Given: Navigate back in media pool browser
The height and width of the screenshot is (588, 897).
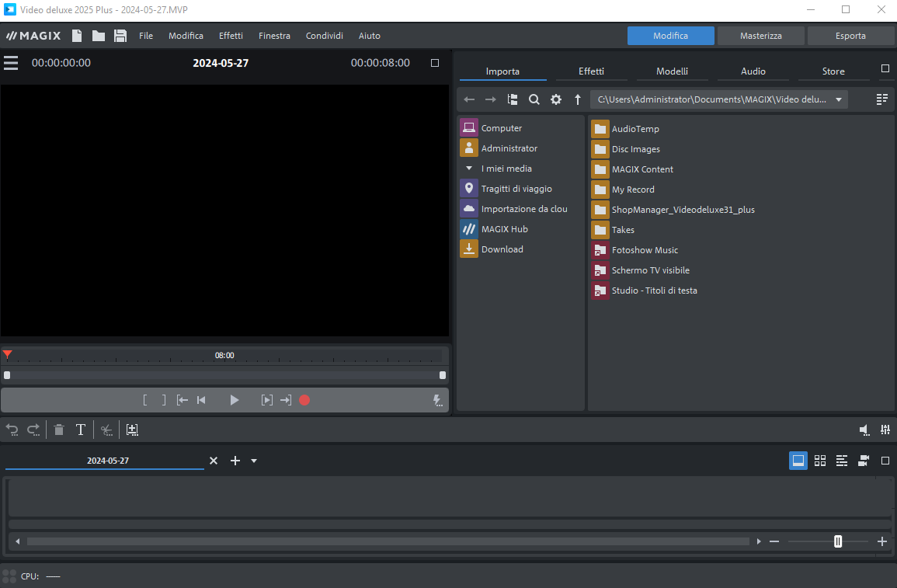Looking at the screenshot, I should pos(469,99).
